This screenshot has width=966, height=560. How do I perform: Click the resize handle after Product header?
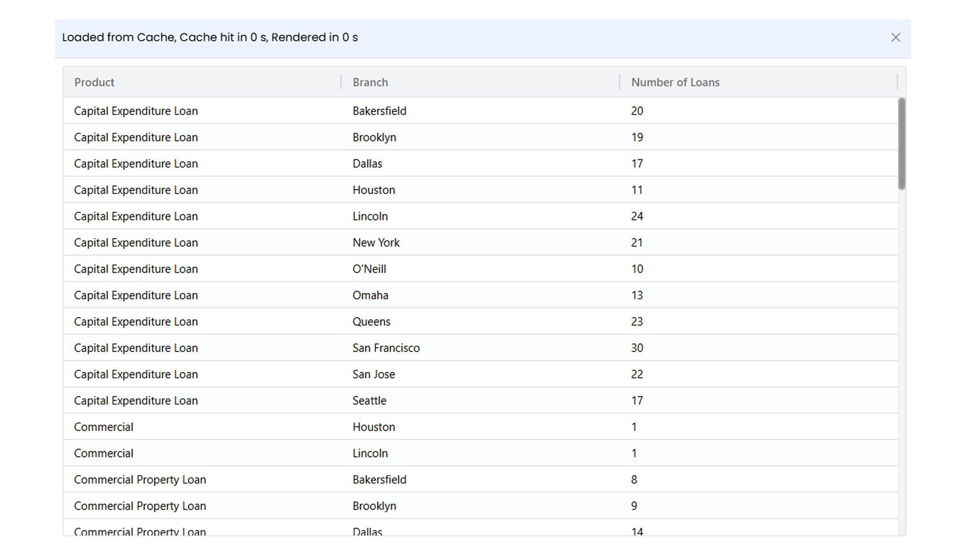click(341, 82)
